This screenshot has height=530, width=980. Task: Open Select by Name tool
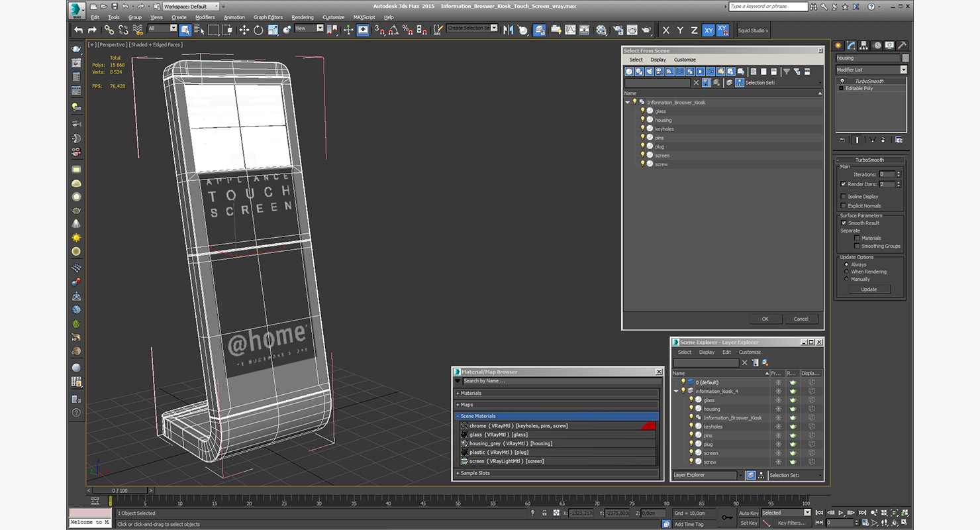pyautogui.click(x=199, y=30)
